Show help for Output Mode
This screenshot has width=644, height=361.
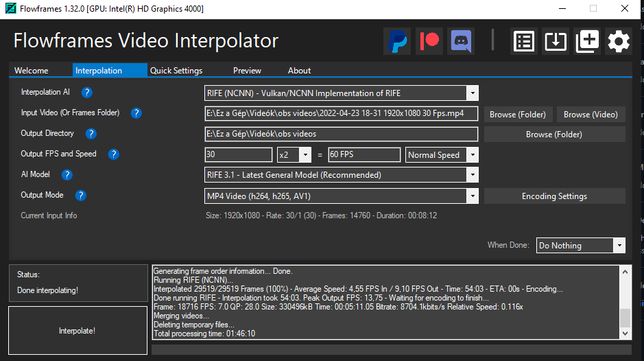tap(81, 196)
